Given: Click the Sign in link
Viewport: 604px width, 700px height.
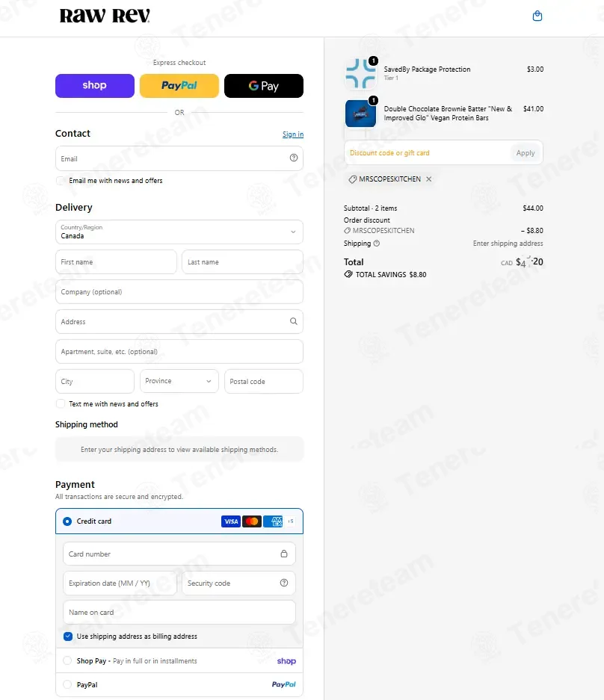Looking at the screenshot, I should coord(293,134).
